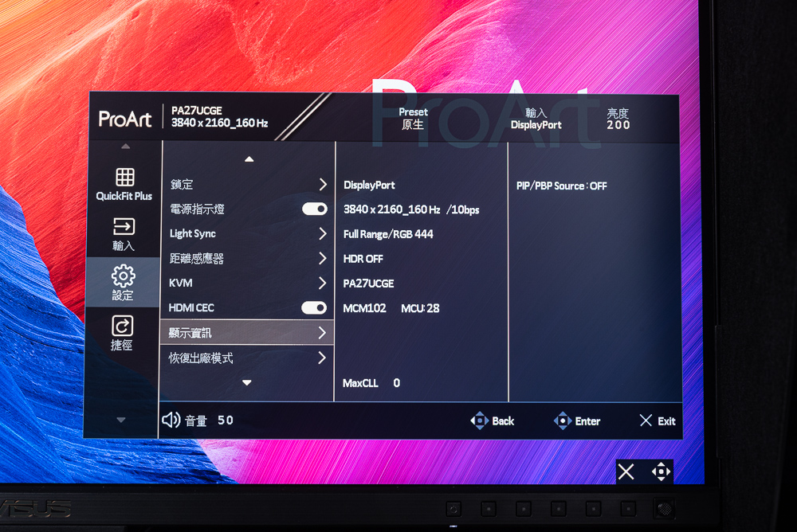Image resolution: width=797 pixels, height=532 pixels.
Task: Select the 距離感應器 menu item
Action: click(248, 258)
